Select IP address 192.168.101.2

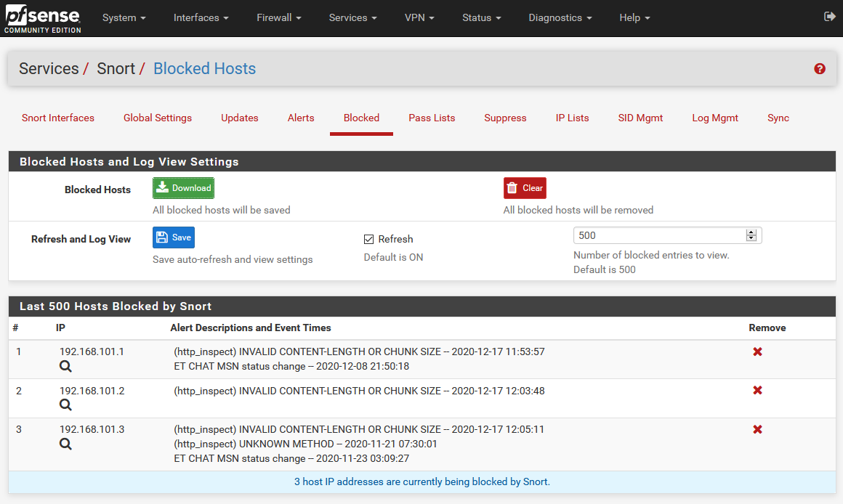click(92, 391)
